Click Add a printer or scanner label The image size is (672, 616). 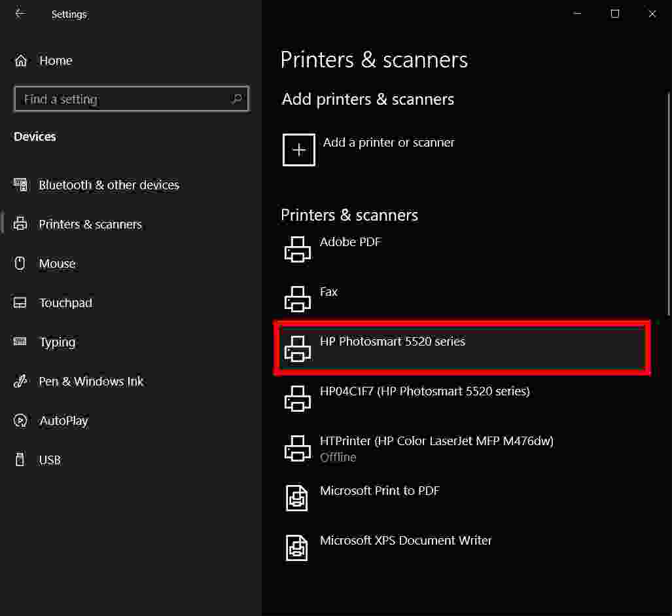(389, 142)
